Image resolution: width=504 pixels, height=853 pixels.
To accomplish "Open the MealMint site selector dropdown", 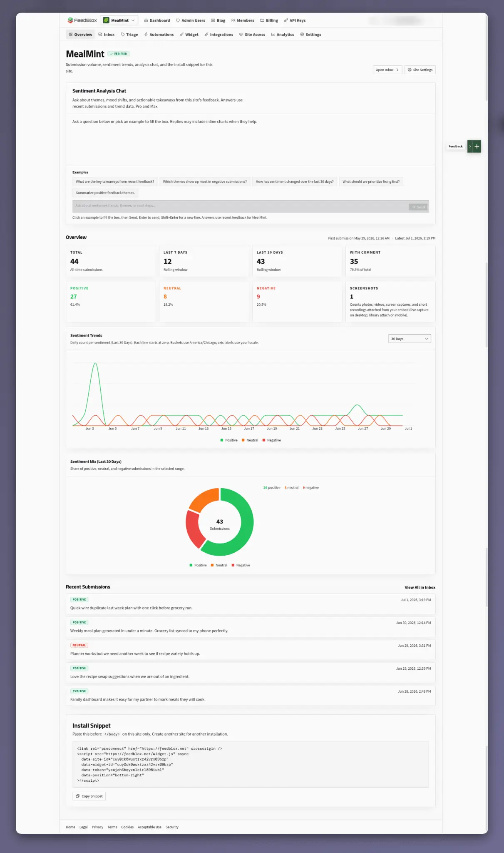I will 119,20.
